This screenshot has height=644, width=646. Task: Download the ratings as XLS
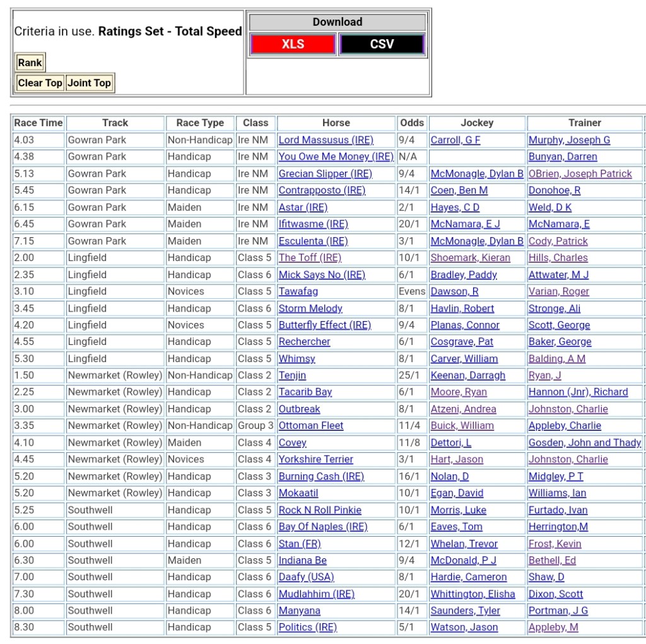tap(293, 44)
